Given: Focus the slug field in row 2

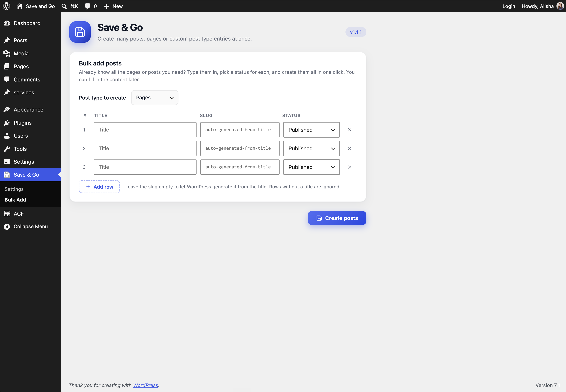Looking at the screenshot, I should tap(240, 148).
